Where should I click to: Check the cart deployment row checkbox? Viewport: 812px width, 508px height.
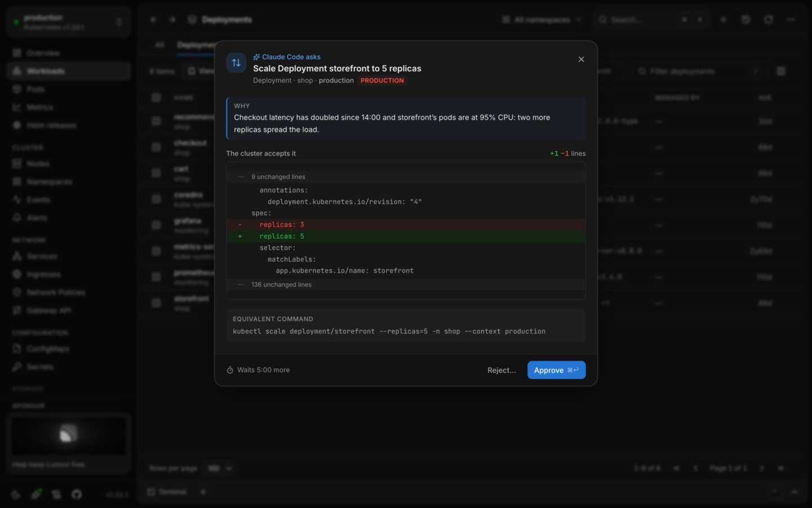tap(156, 173)
